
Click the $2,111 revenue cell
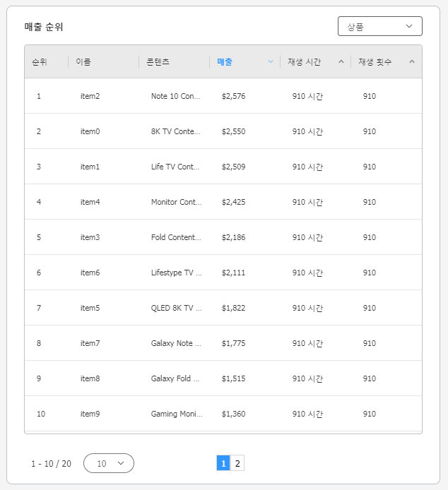click(233, 273)
